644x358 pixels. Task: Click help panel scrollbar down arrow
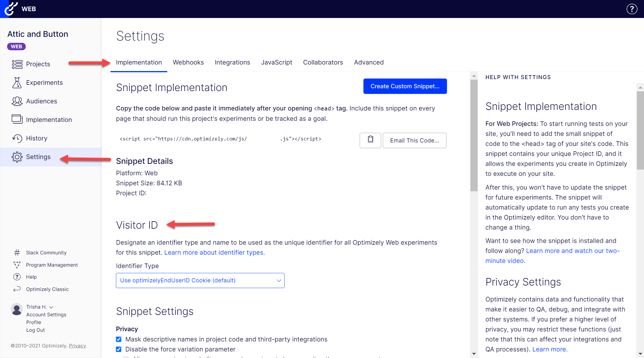pos(640,354)
